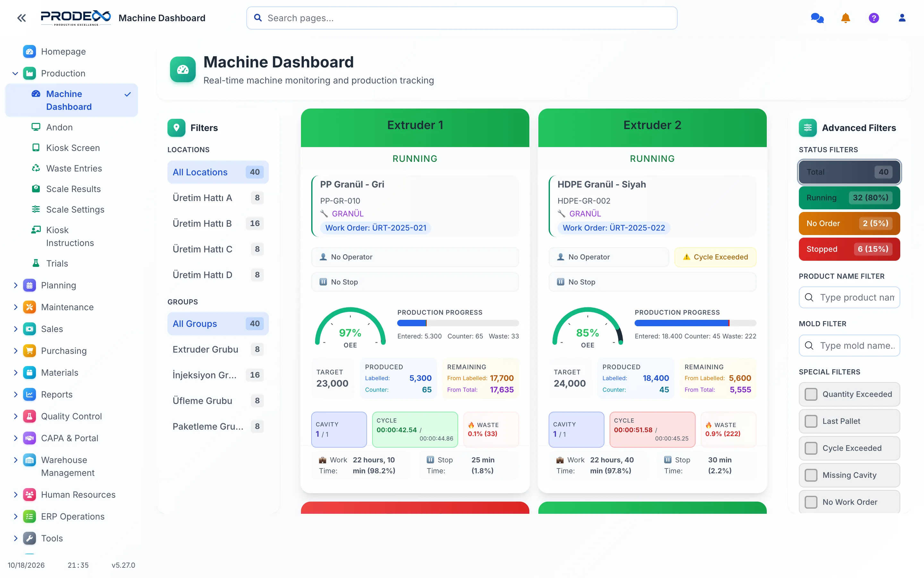
Task: Expand the Sales menu section
Action: 15,329
